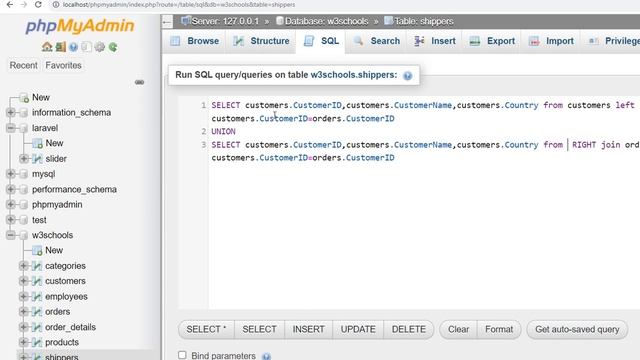Click the browser reload icon
The image size is (640, 360).
tap(38, 4)
